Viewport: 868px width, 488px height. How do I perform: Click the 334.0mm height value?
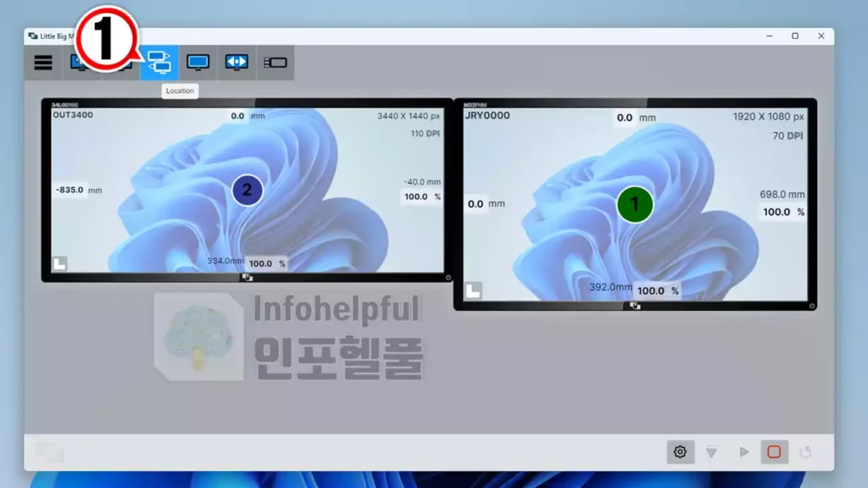[x=225, y=261]
